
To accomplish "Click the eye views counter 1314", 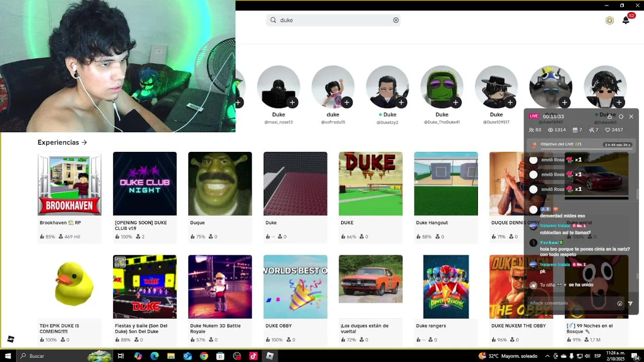I will (556, 130).
